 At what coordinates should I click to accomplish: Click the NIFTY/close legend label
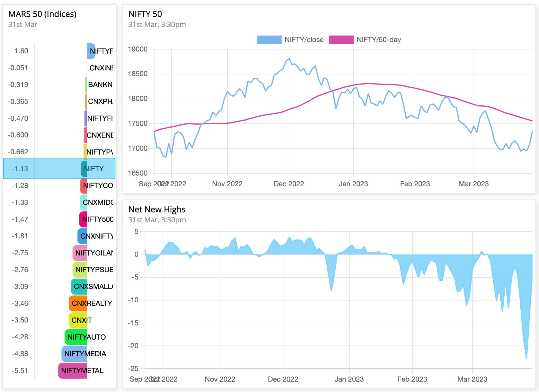[304, 40]
